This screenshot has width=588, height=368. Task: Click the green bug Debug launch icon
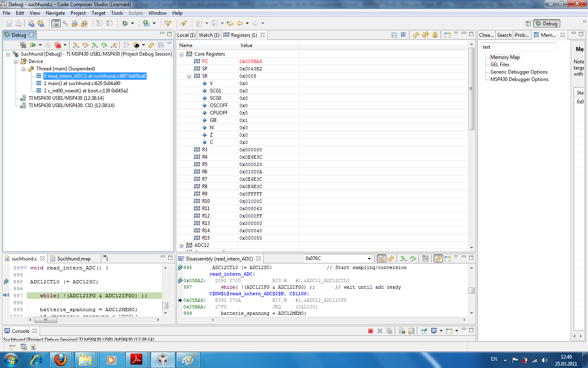[125, 23]
